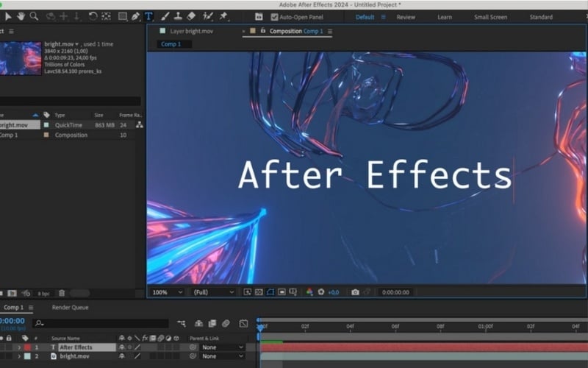This screenshot has width=588, height=368.
Task: Switch to the Learn workspace
Action: point(445,17)
